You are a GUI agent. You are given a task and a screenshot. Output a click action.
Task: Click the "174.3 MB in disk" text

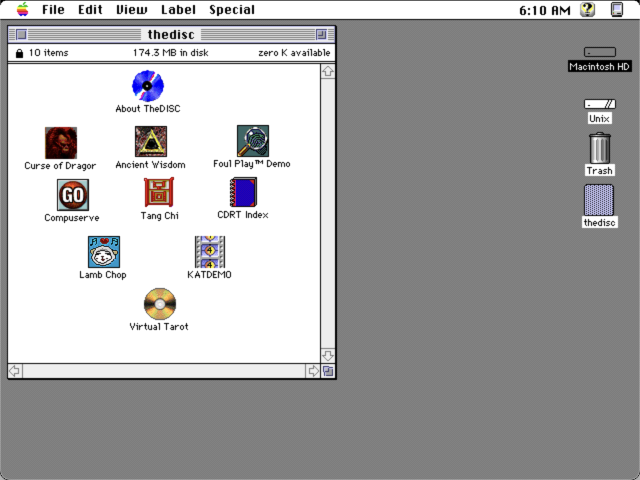(171, 53)
